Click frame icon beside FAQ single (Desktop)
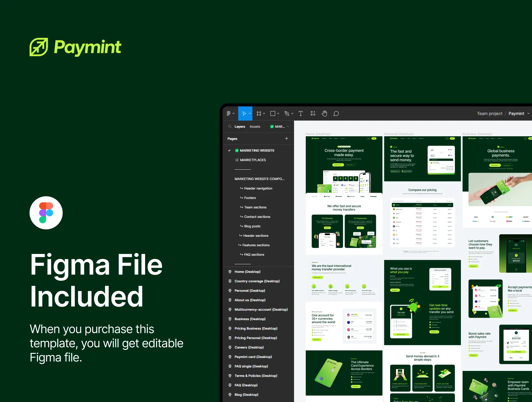The image size is (532, 402). click(230, 366)
